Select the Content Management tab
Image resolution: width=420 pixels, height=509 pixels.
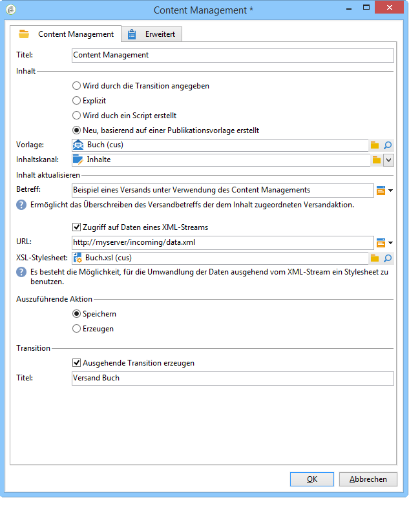66,34
